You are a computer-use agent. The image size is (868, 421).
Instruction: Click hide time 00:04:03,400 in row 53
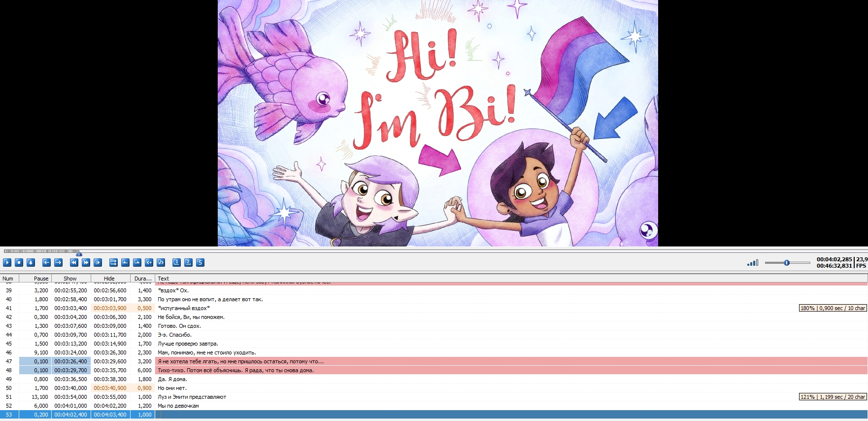(110, 415)
